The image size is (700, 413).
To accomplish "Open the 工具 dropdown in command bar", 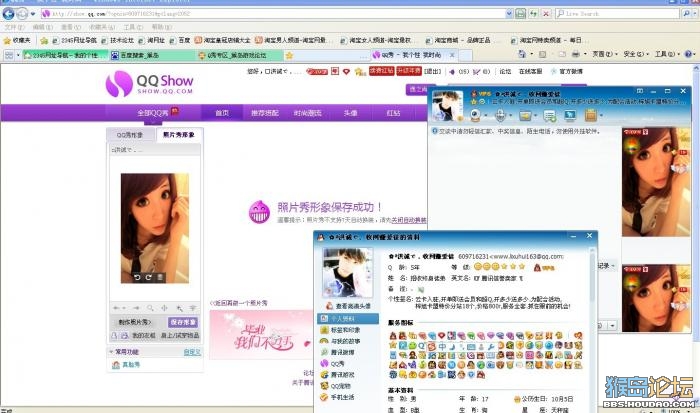I will click(667, 54).
